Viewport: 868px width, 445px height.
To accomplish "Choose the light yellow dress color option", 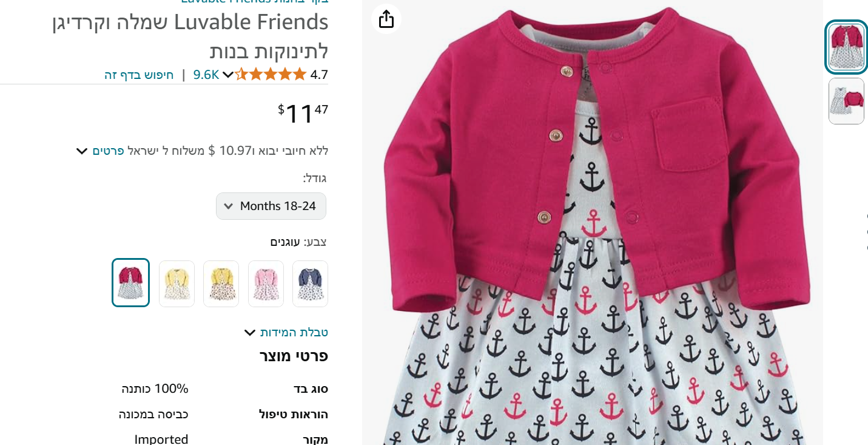I will click(x=177, y=284).
